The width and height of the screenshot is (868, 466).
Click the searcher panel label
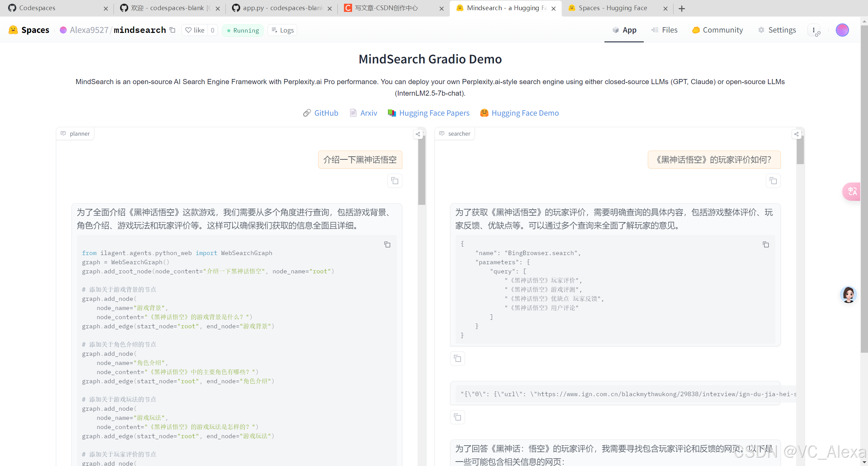[455, 134]
